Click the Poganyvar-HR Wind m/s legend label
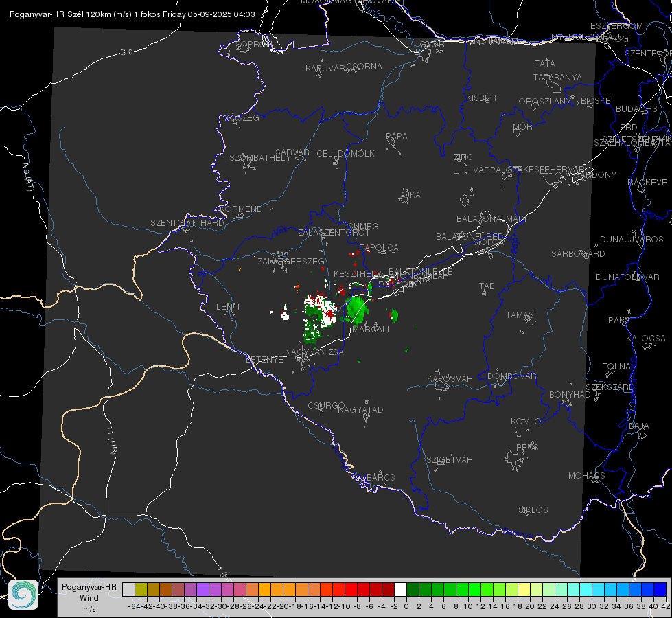 click(89, 597)
